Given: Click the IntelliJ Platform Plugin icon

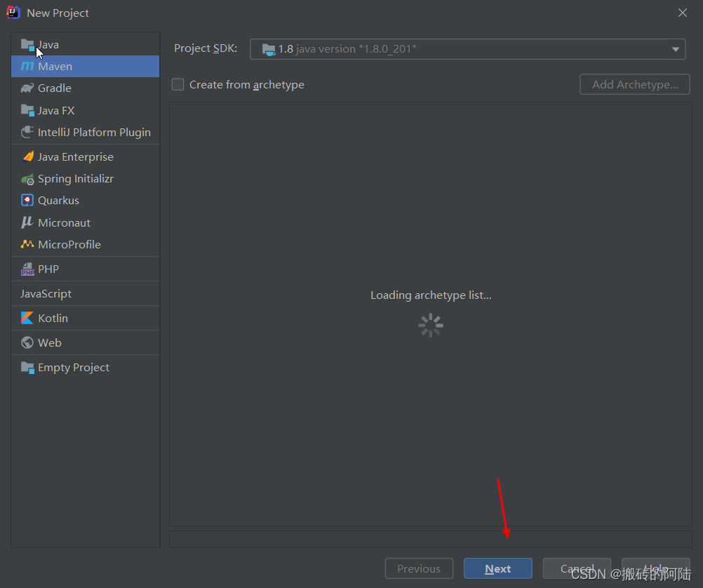Looking at the screenshot, I should coord(27,133).
